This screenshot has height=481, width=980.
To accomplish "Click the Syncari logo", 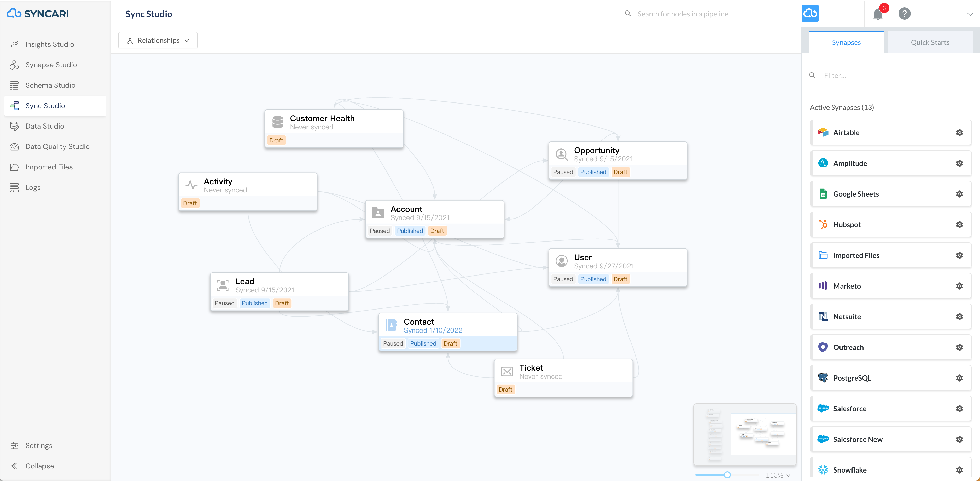I will (38, 14).
